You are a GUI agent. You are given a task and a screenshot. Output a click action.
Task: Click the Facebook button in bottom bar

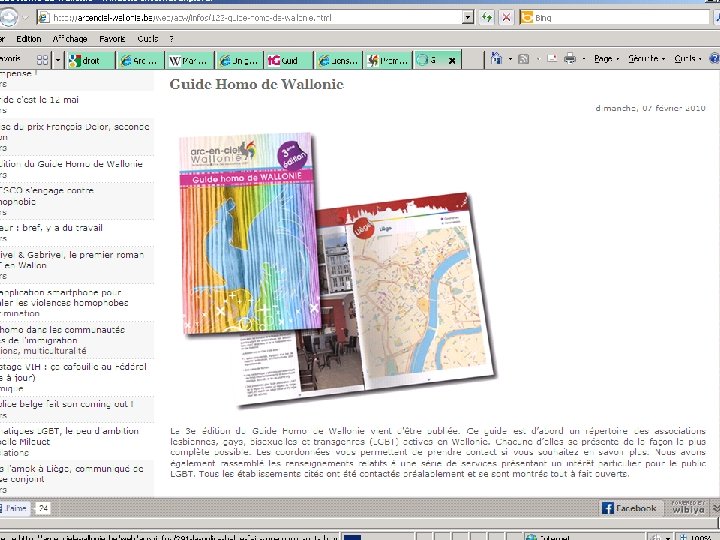pyautogui.click(x=629, y=508)
